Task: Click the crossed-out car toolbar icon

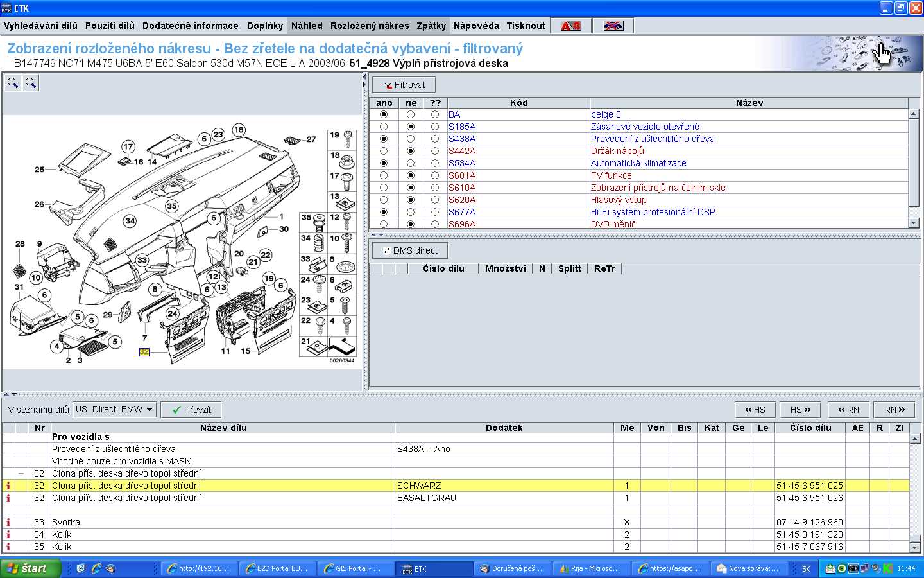Action: tap(613, 26)
